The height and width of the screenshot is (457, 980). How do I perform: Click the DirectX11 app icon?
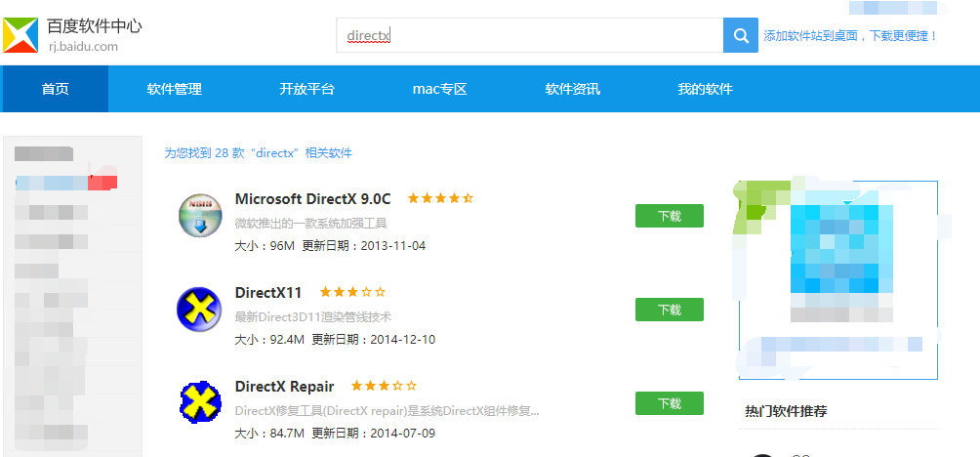pos(199,310)
